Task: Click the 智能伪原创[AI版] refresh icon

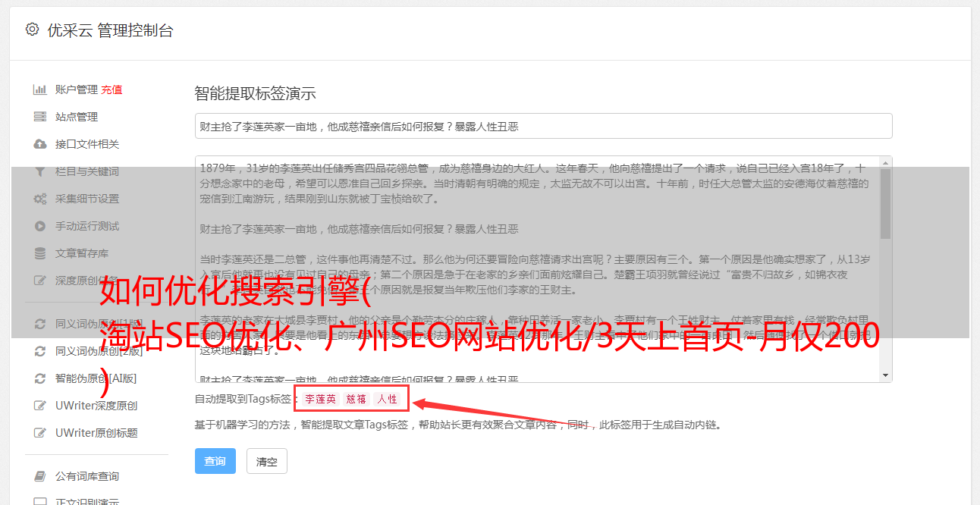Action: pyautogui.click(x=40, y=378)
